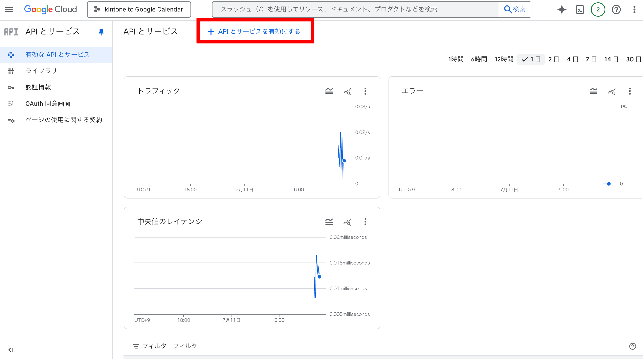644x359 pixels.
Task: Open the top-right three-dot settings menu
Action: pyautogui.click(x=634, y=9)
